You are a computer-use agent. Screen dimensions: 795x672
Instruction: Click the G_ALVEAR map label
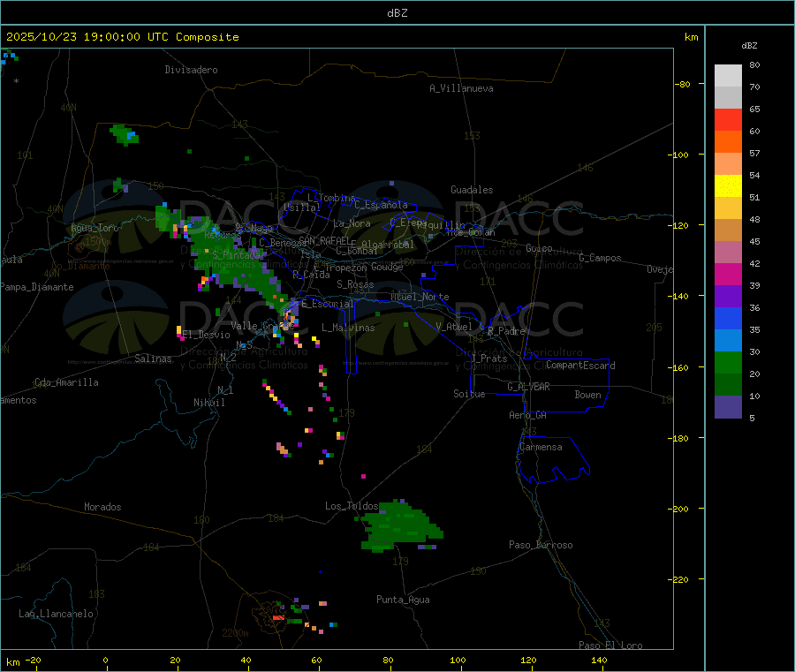click(528, 387)
